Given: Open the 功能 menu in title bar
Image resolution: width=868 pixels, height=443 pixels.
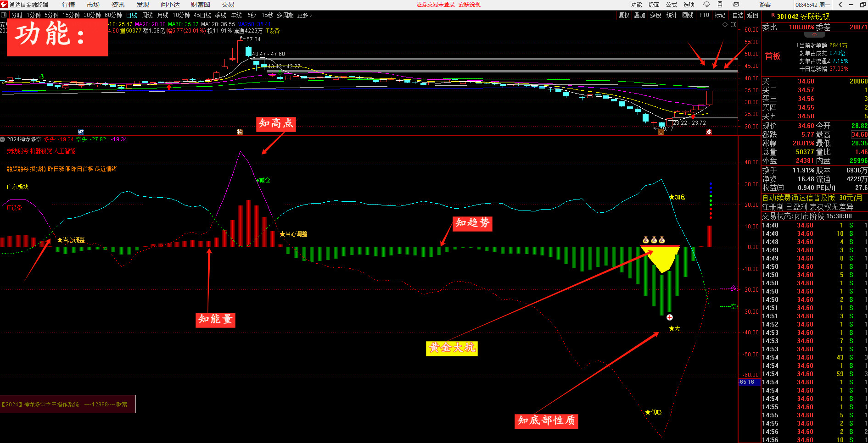Looking at the screenshot, I should 637,5.
